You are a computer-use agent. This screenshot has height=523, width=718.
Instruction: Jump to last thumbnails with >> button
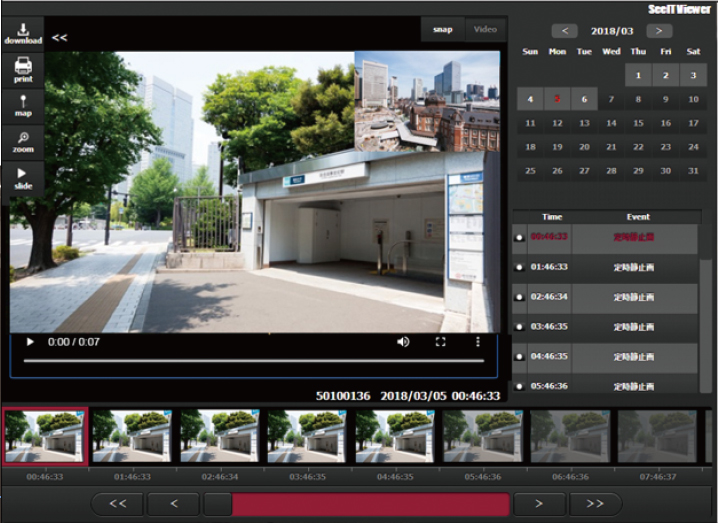[595, 504]
